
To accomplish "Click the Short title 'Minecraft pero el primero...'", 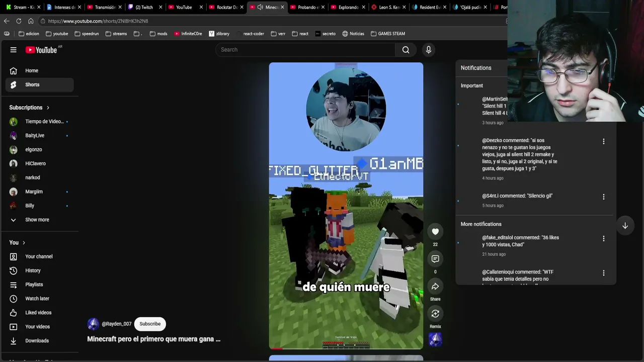I will [154, 339].
